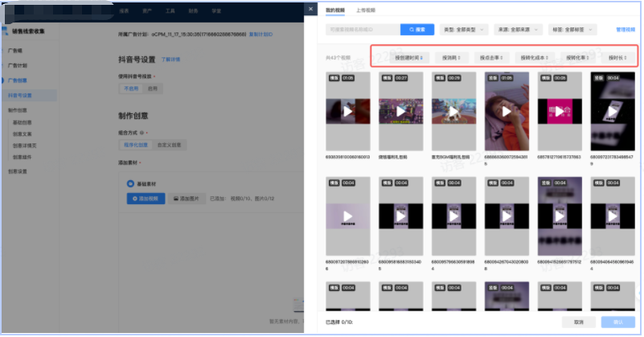
Task: Switch to the 上传视频 tab
Action: (x=364, y=10)
